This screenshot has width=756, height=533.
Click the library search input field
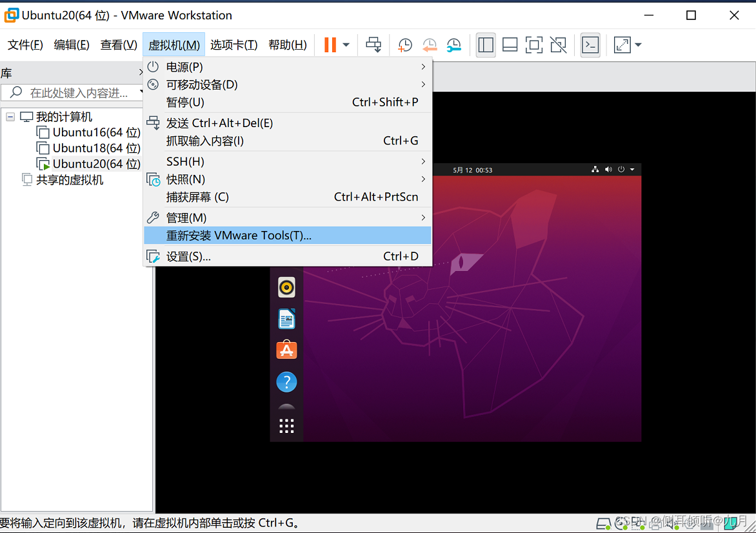(72, 93)
